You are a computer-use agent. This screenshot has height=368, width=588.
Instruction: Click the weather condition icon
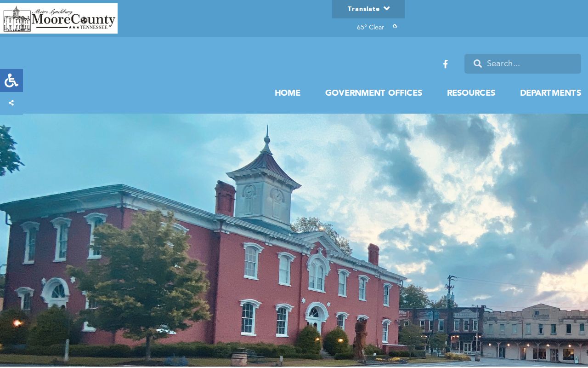click(x=395, y=26)
